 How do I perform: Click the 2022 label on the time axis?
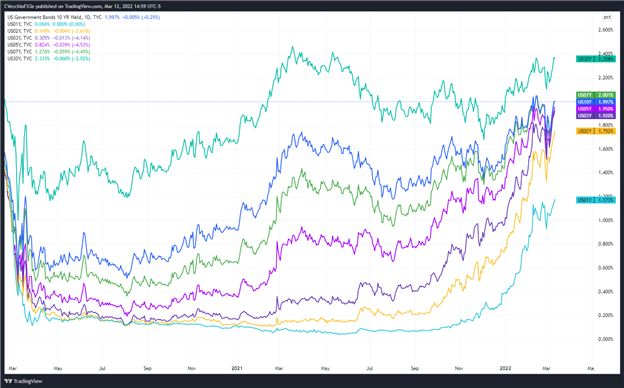(x=505, y=369)
